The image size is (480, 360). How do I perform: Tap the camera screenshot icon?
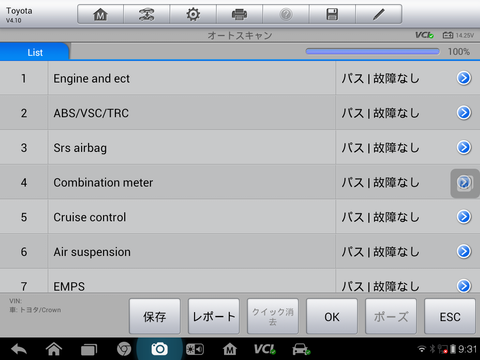(159, 349)
